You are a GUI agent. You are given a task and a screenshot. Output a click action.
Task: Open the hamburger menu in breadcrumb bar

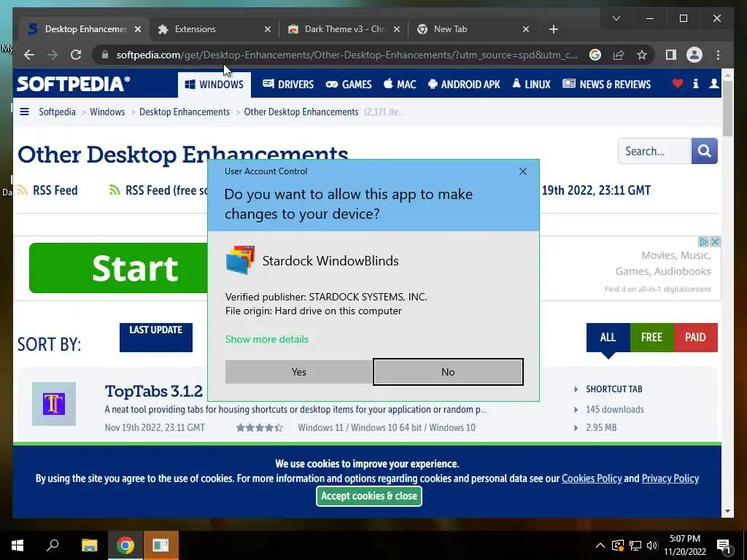(x=24, y=112)
